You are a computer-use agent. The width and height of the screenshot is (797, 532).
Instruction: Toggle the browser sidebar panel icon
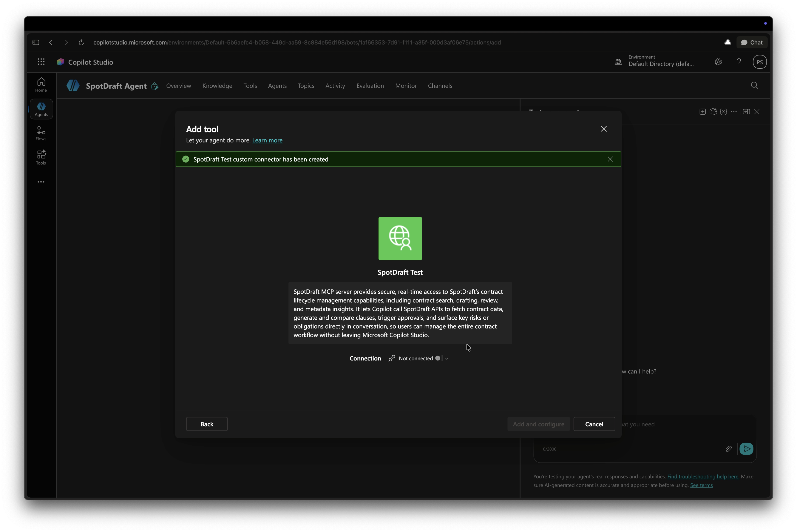click(x=36, y=42)
